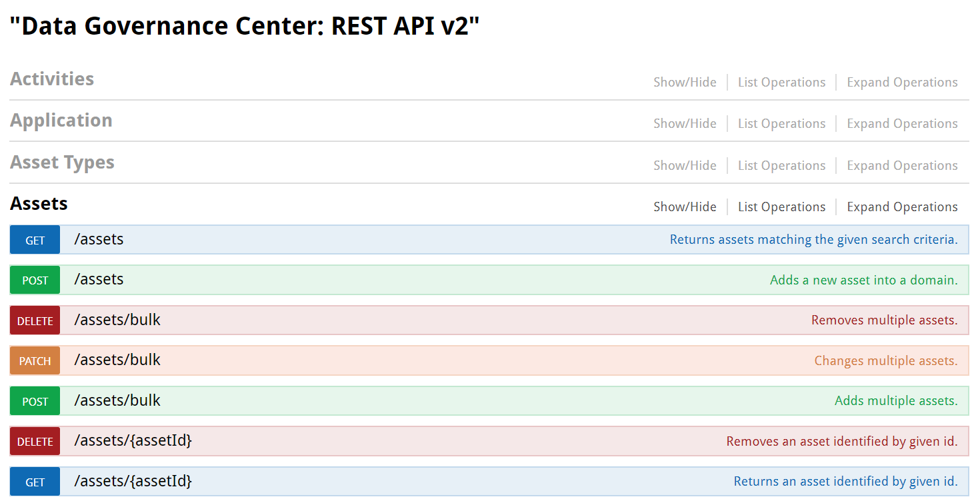The height and width of the screenshot is (503, 980).
Task: Click the GET badge for /assets
Action: pos(35,240)
